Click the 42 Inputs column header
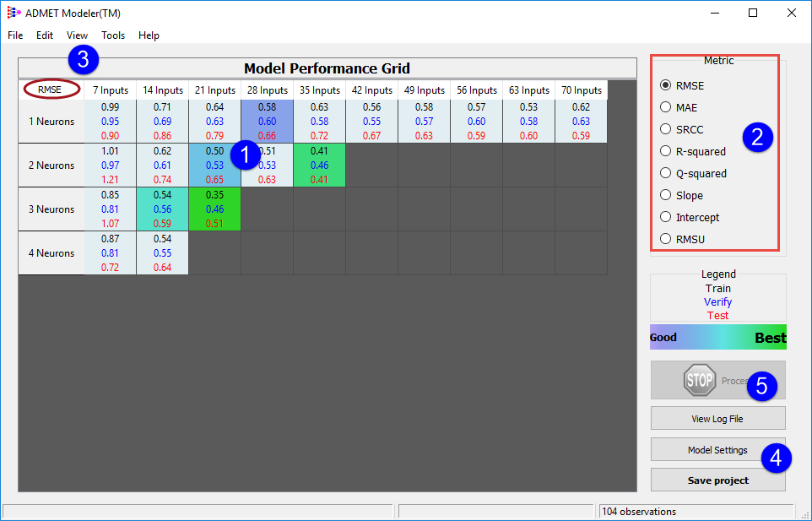This screenshot has width=812, height=521. (x=372, y=90)
